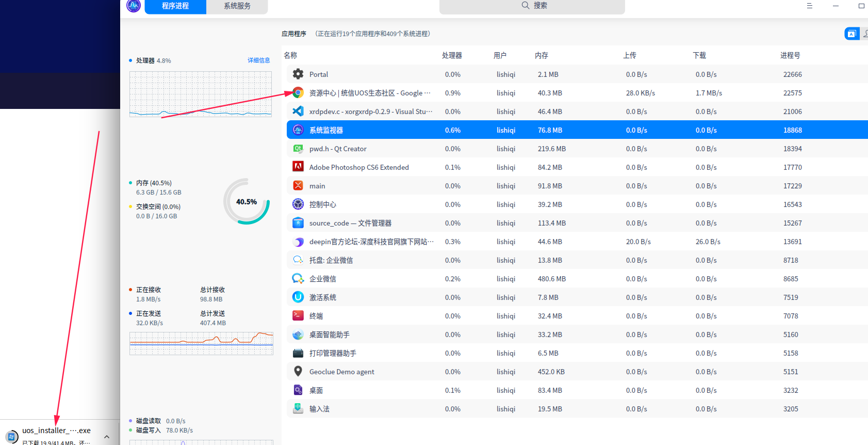Click the uos_installer download file icon in Chrome
The image size is (868, 445).
[x=11, y=437]
